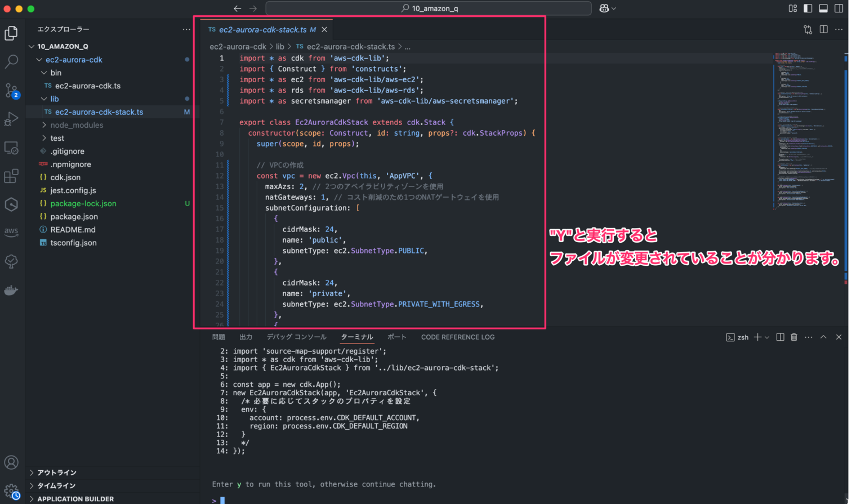The height and width of the screenshot is (504, 865).
Task: Kill the terminal using the trash icon
Action: click(x=794, y=337)
